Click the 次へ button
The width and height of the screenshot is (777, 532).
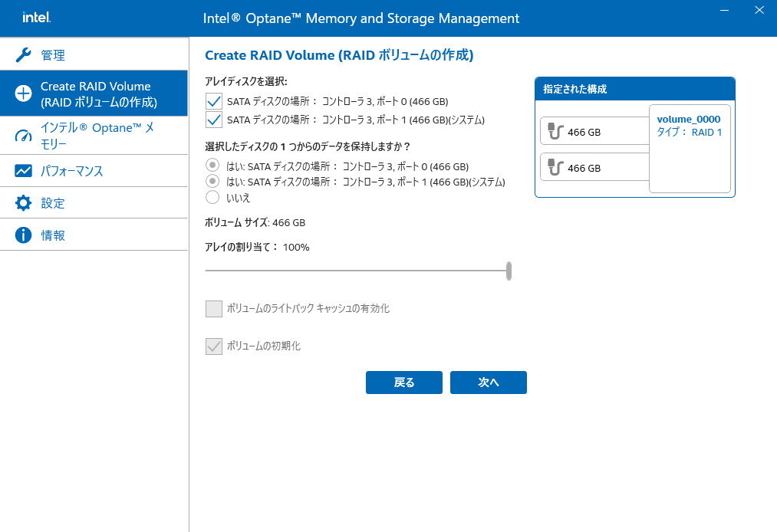pos(488,383)
